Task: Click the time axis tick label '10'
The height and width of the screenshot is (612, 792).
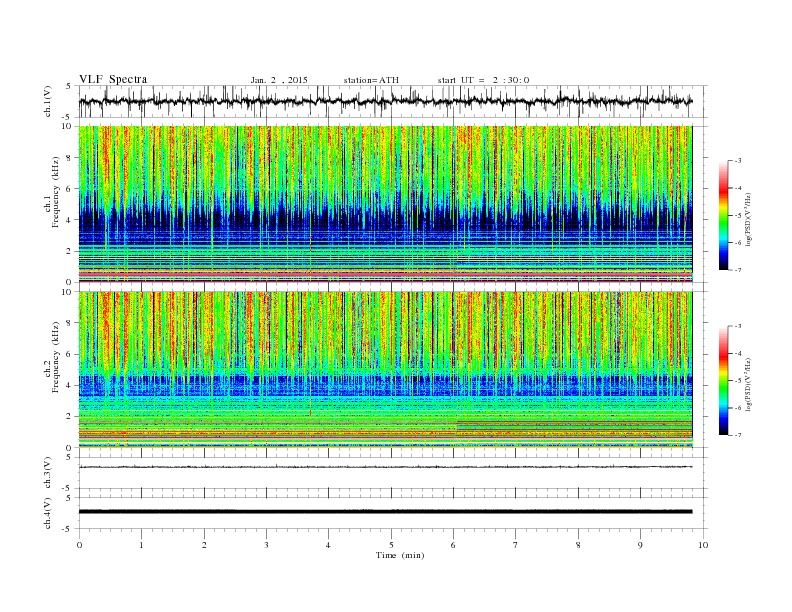Action: point(703,545)
